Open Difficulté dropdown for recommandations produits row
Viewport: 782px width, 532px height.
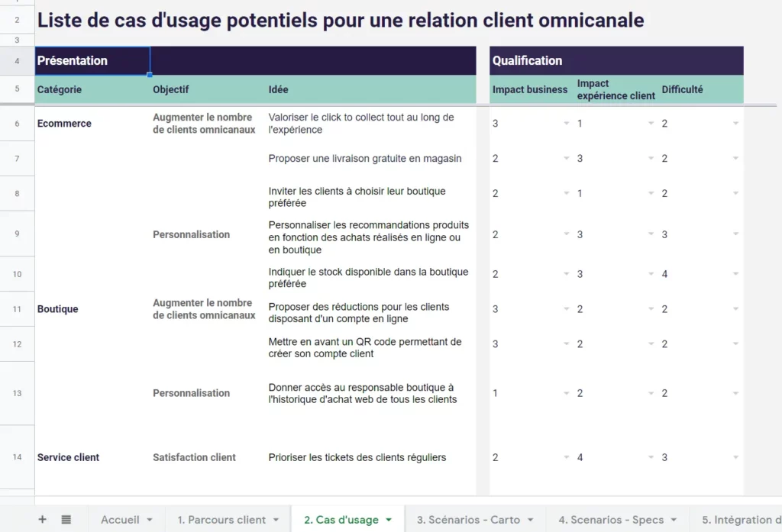pyautogui.click(x=735, y=234)
